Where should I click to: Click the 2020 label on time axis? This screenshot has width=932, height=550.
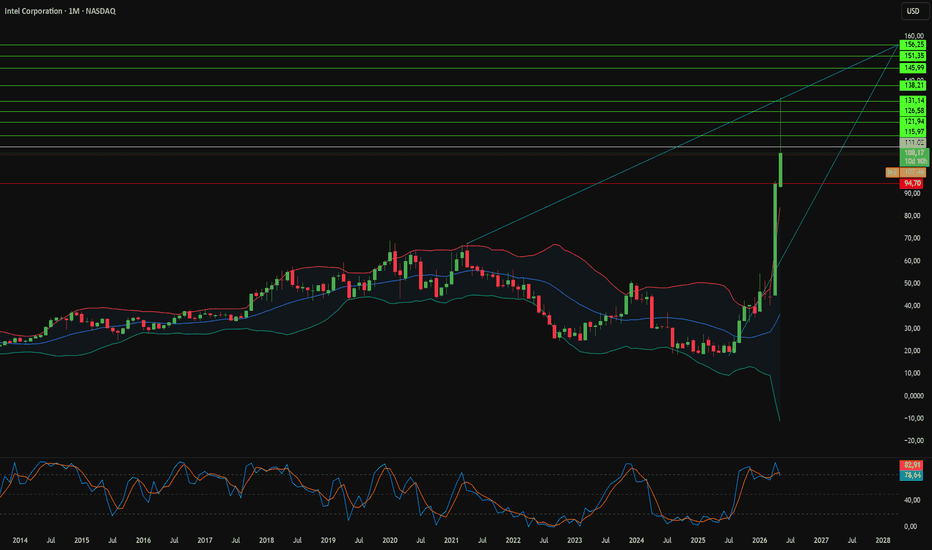pos(390,540)
